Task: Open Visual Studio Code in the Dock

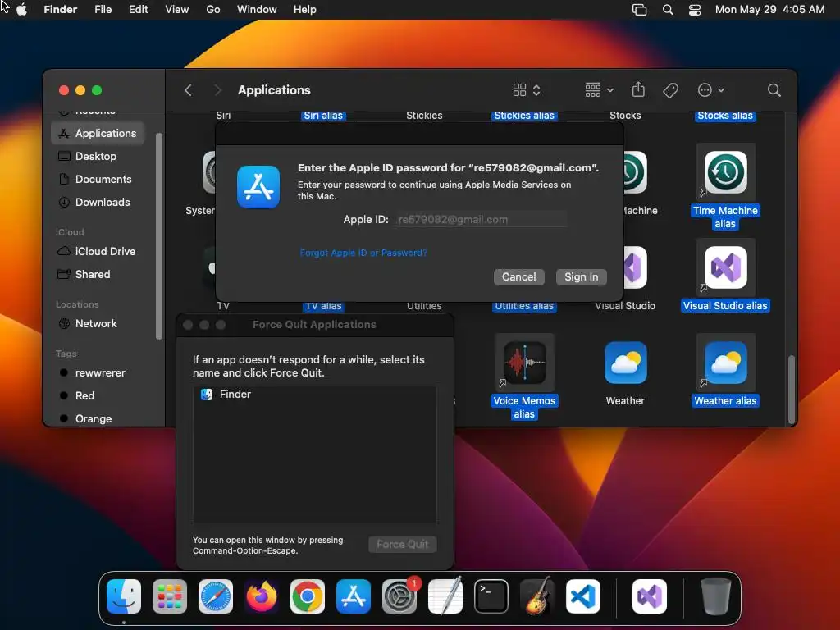Action: pos(583,596)
